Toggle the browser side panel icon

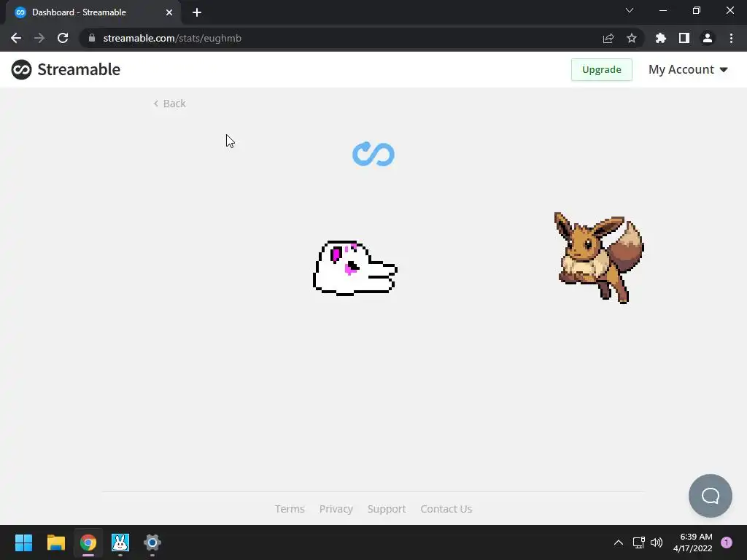coord(684,38)
